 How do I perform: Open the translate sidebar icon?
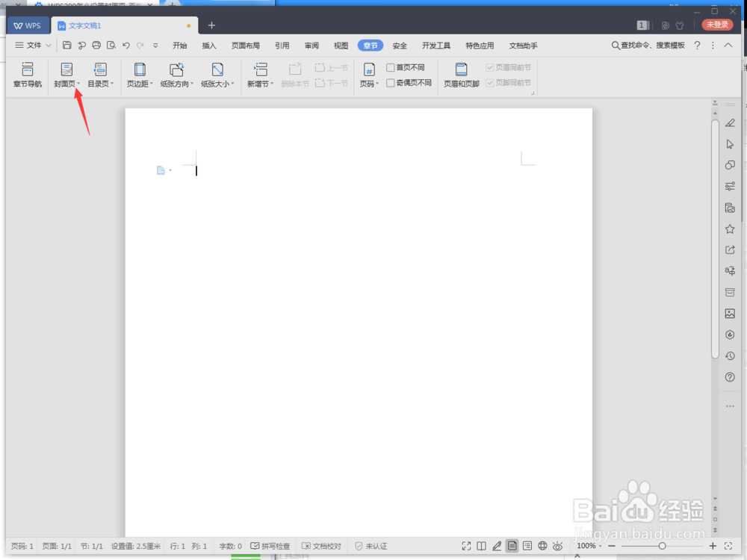coord(730,270)
